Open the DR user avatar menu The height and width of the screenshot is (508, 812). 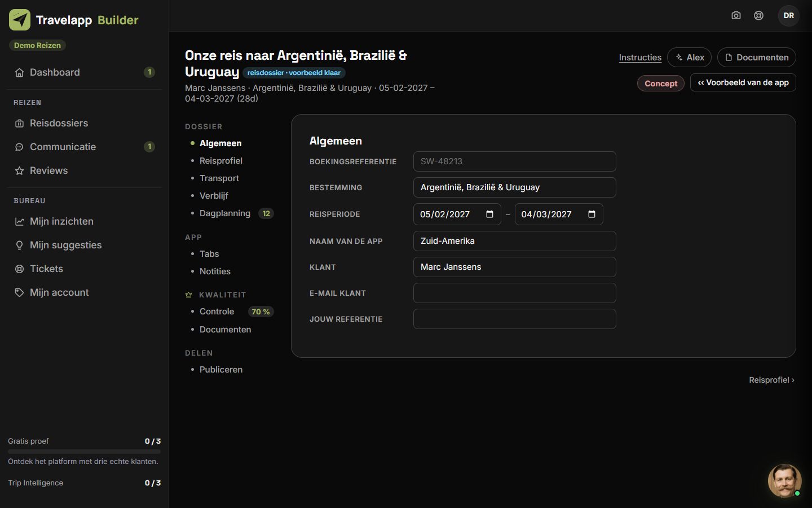[x=788, y=15]
